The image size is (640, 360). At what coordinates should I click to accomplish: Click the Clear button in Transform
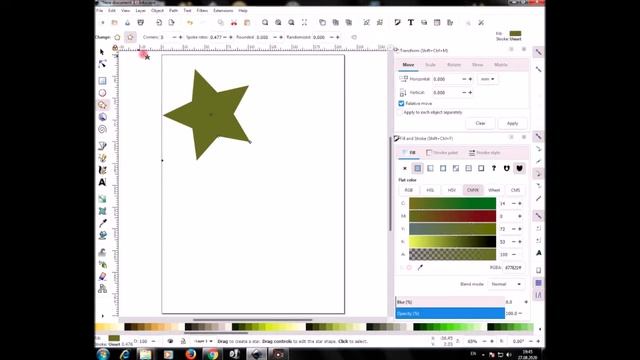(x=480, y=123)
